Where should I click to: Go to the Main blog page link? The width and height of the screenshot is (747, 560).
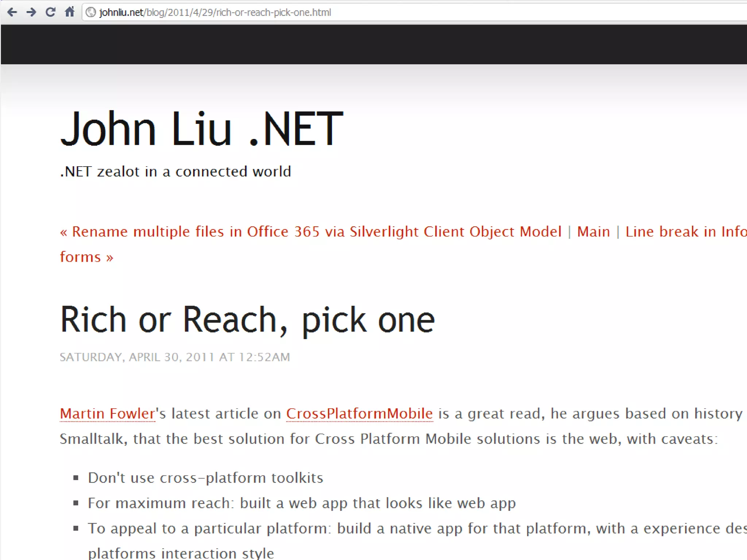coord(593,232)
